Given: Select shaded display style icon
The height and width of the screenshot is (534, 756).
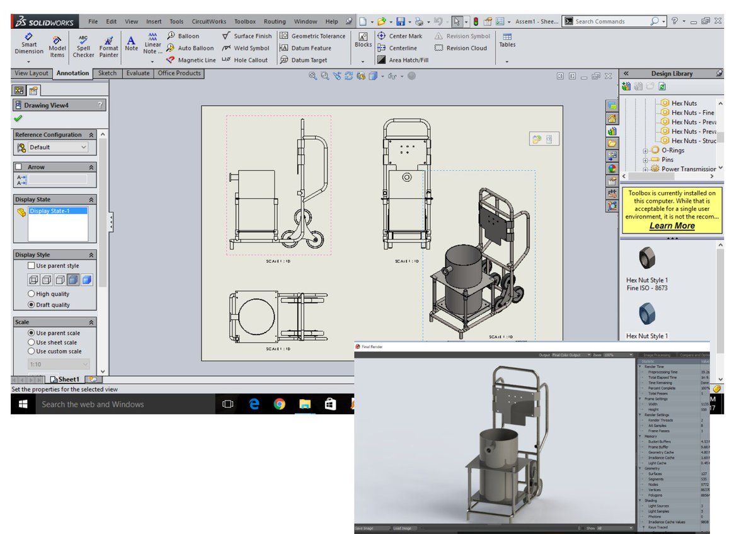Looking at the screenshot, I should pyautogui.click(x=86, y=280).
